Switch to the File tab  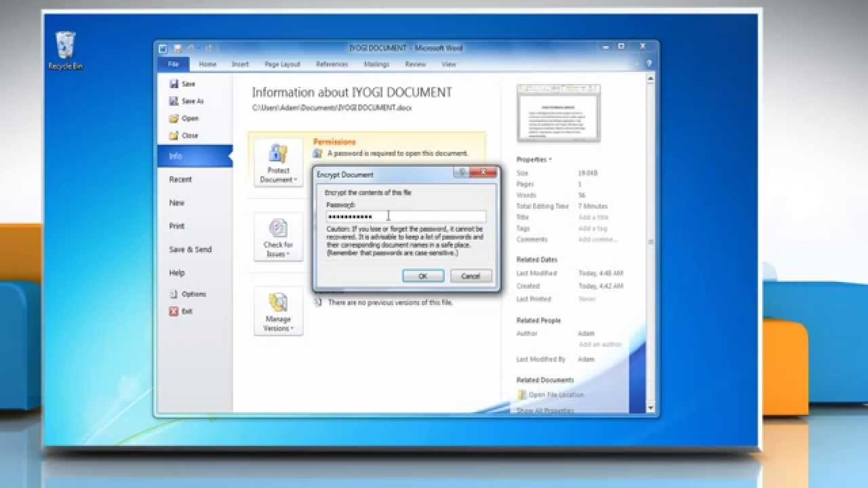pos(174,64)
